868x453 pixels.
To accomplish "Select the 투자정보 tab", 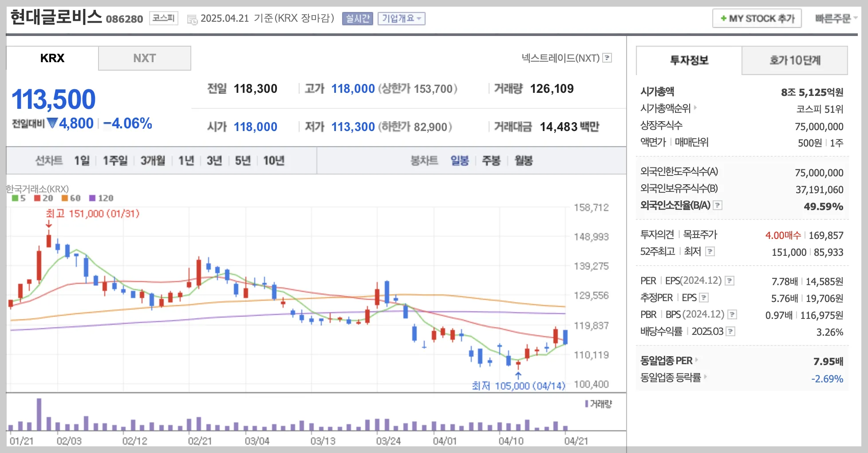I will pos(689,60).
